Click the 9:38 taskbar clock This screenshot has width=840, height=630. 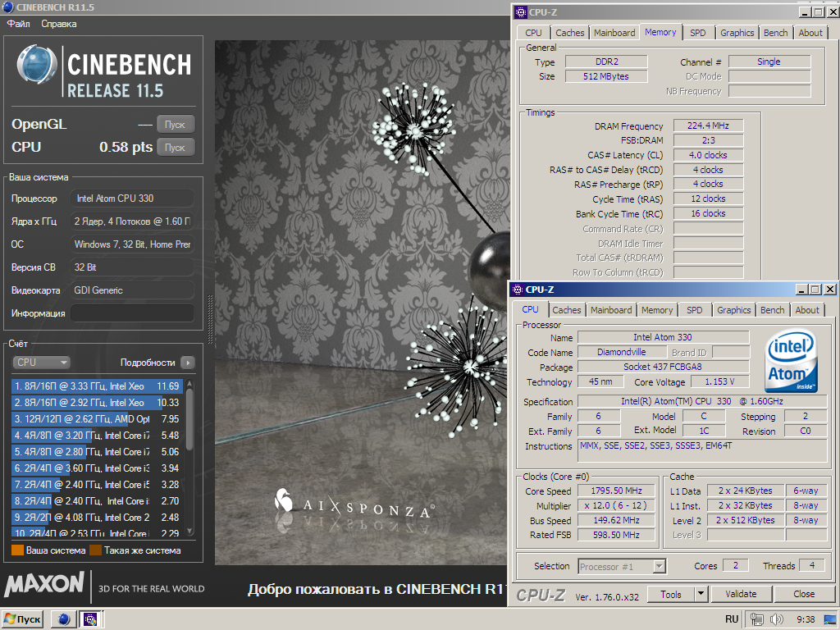pos(806,619)
